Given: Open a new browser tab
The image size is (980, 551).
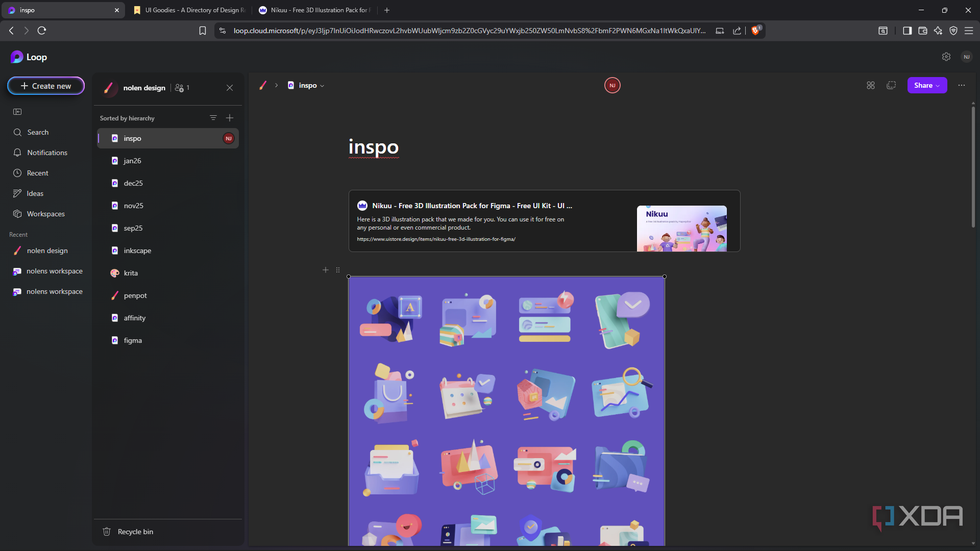Looking at the screenshot, I should (387, 10).
